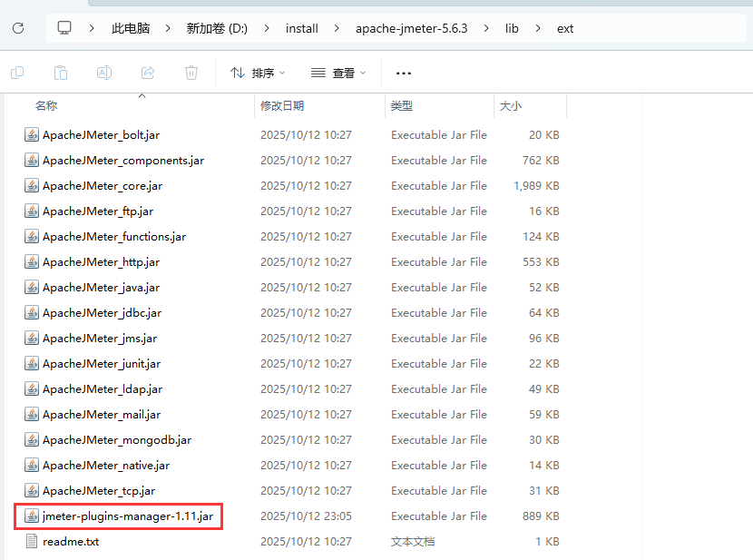Select file name ApacheJMeter_junit.jar
This screenshot has width=753, height=560.
[102, 365]
